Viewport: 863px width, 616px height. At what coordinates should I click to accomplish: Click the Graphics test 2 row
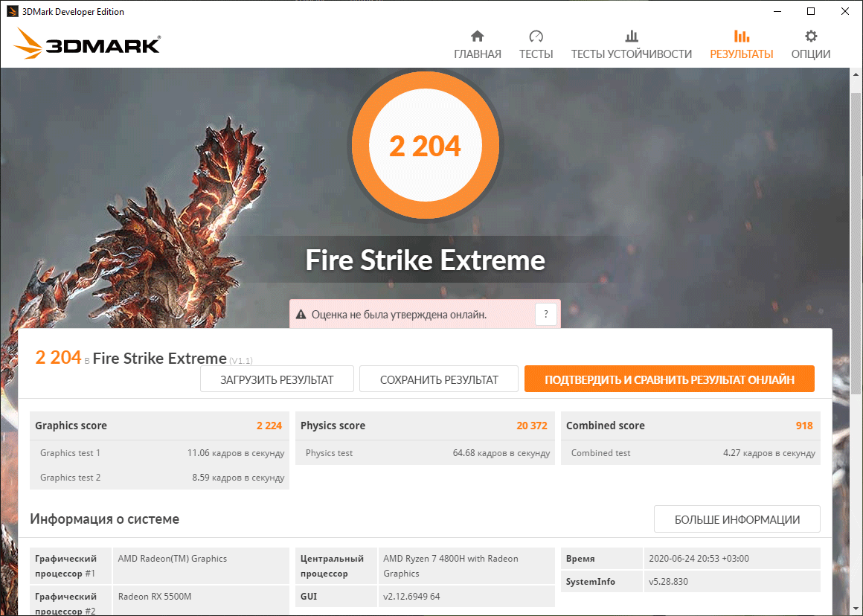(x=159, y=478)
